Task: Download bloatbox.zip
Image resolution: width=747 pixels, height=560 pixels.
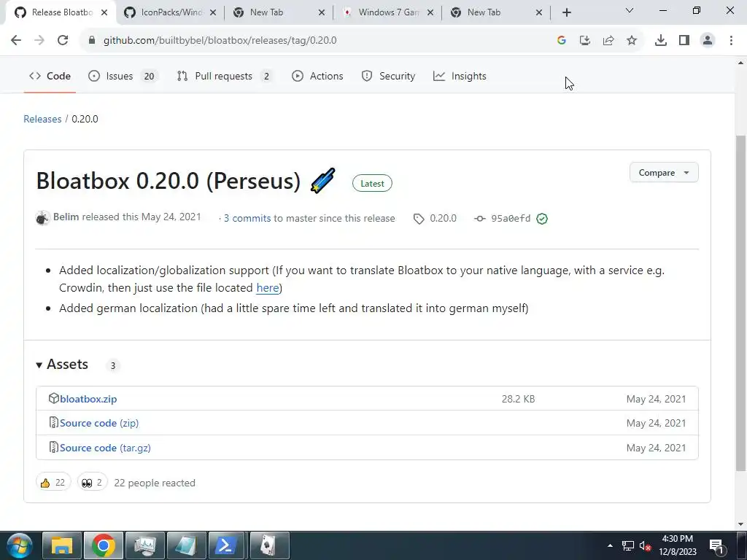Action: (x=88, y=399)
